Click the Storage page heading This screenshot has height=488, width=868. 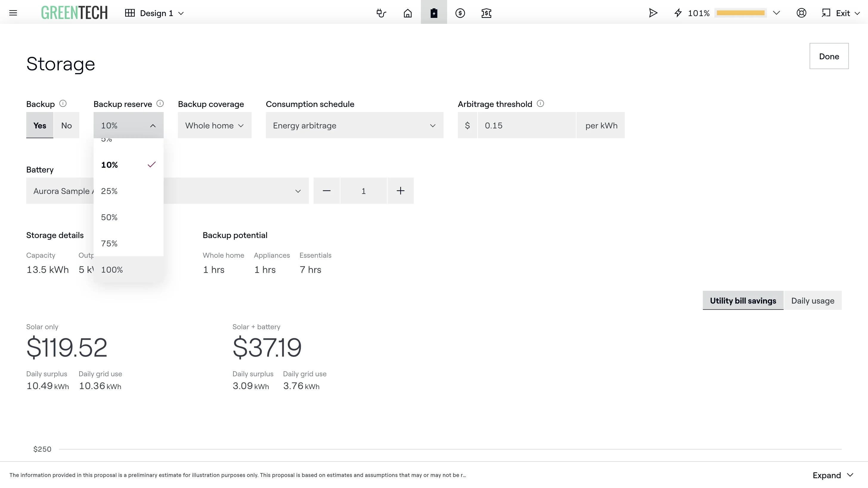pyautogui.click(x=61, y=64)
